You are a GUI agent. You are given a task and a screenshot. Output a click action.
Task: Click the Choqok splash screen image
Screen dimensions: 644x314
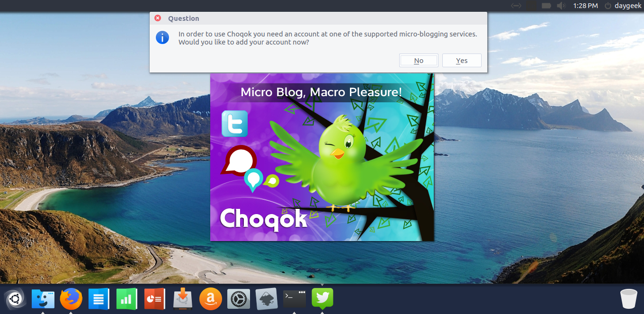click(322, 157)
